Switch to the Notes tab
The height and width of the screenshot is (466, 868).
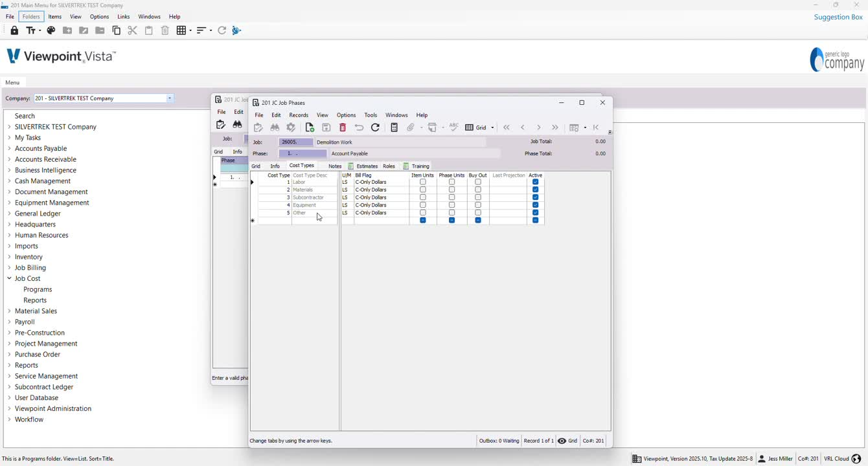tap(335, 166)
